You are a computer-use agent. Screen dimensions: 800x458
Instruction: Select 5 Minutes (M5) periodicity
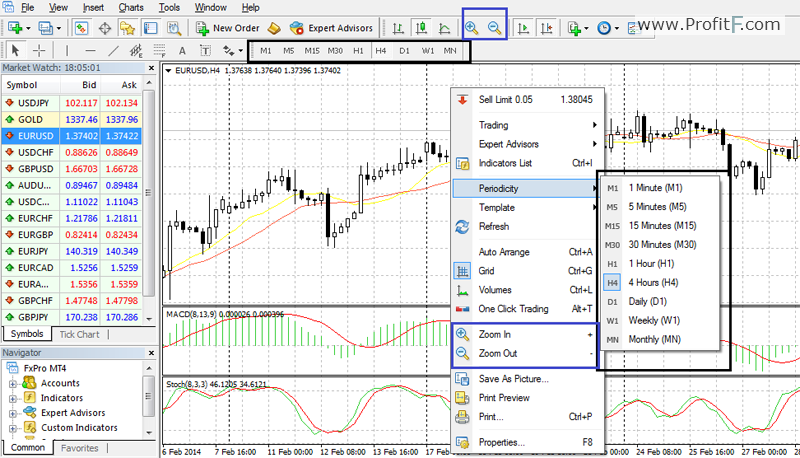click(661, 207)
